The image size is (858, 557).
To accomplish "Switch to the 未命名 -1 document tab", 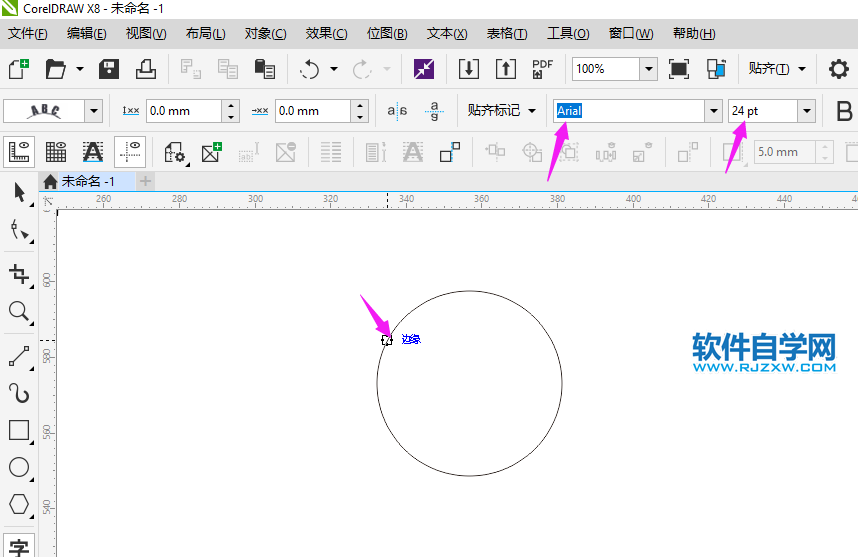I will click(x=88, y=181).
